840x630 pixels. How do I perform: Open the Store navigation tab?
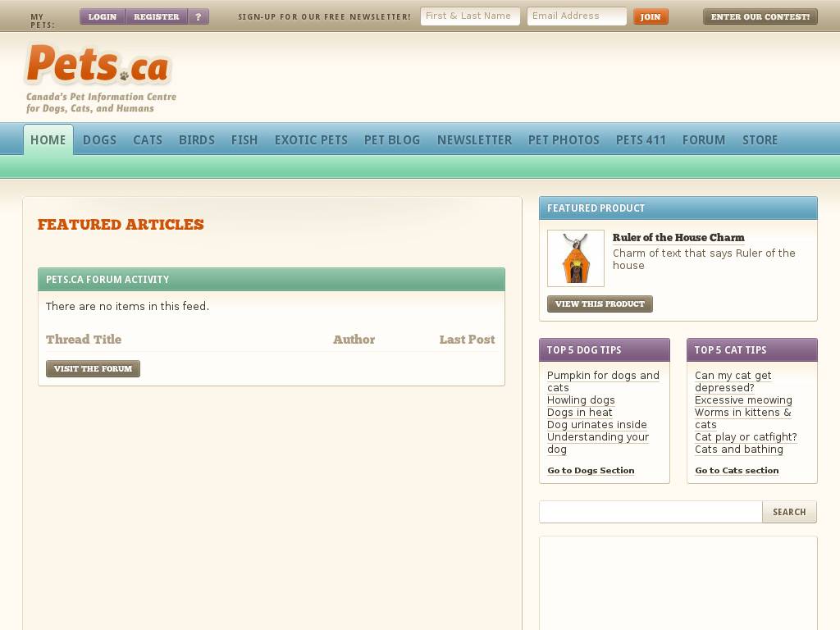(760, 140)
